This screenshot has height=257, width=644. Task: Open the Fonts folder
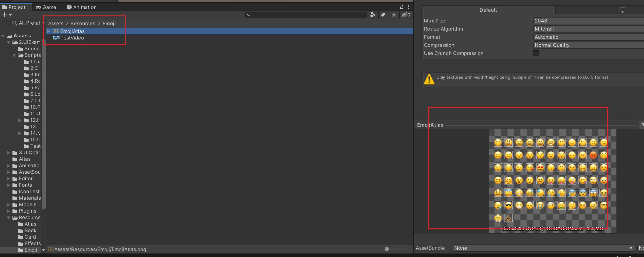[x=22, y=185]
